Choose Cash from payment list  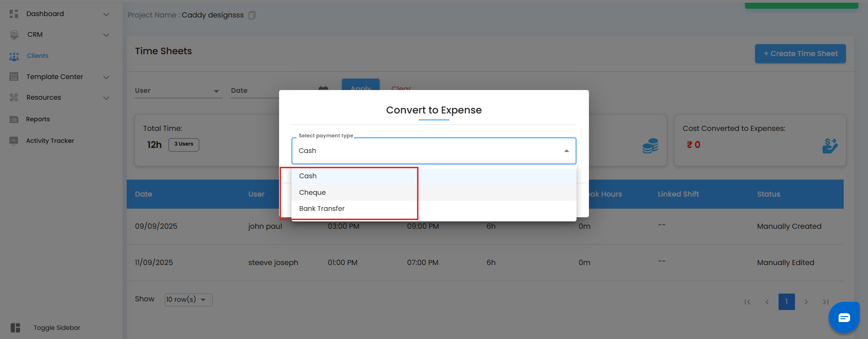click(x=308, y=176)
